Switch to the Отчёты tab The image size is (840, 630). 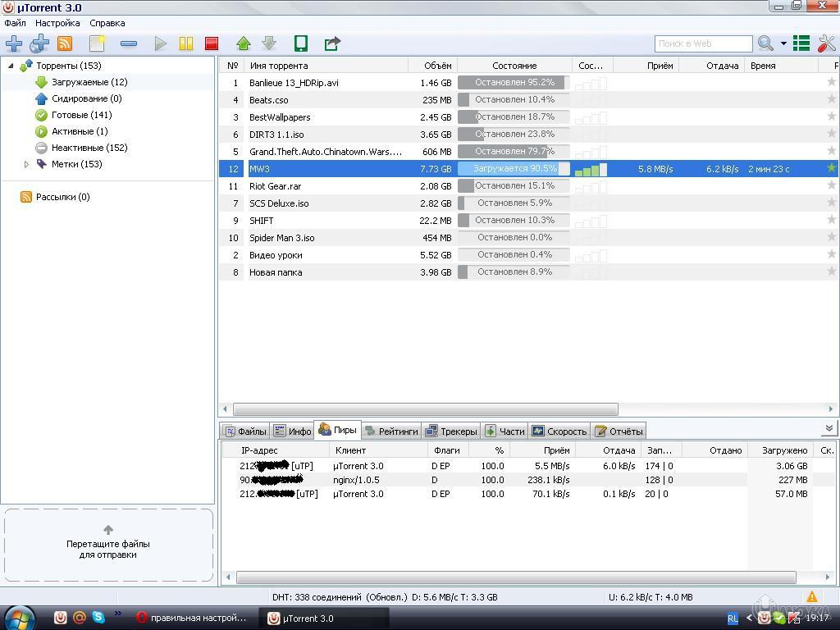point(619,431)
